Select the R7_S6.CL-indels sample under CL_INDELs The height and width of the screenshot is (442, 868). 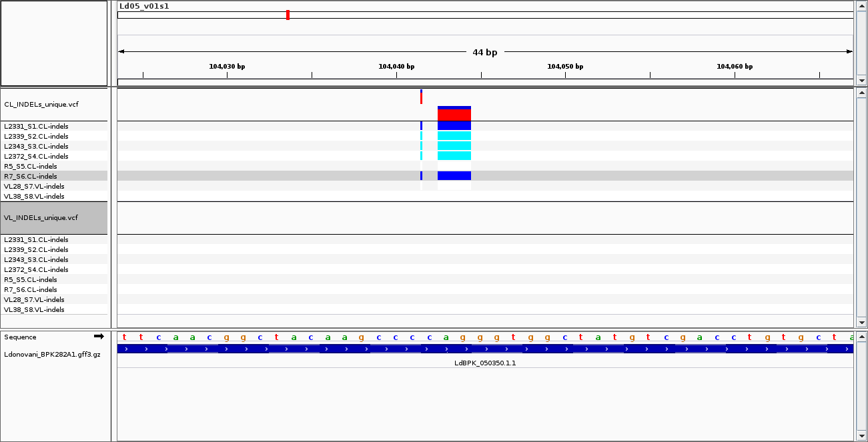coord(31,176)
